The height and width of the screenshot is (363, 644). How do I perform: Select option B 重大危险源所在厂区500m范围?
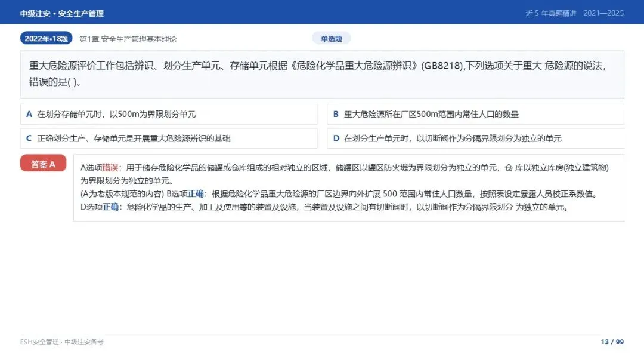[475, 114]
